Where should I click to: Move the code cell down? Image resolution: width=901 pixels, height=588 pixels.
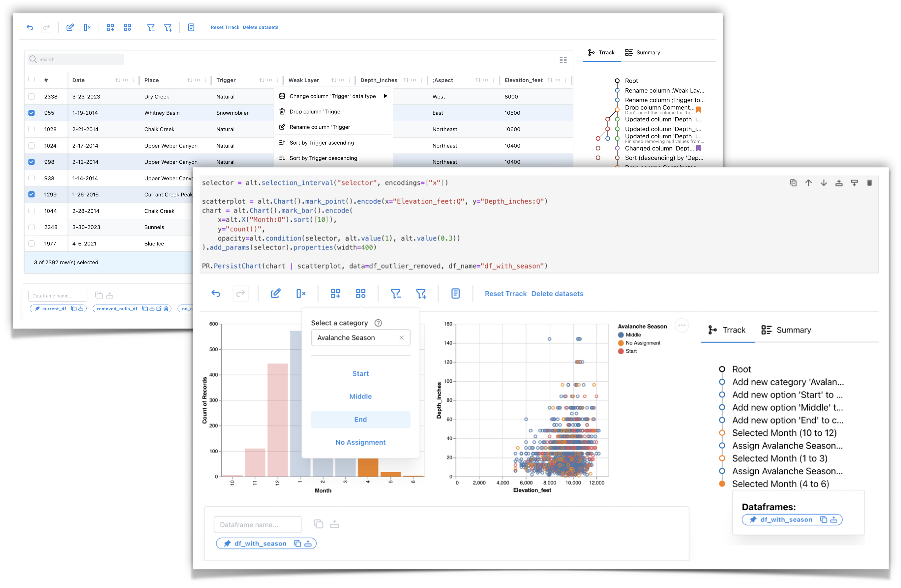pyautogui.click(x=823, y=183)
